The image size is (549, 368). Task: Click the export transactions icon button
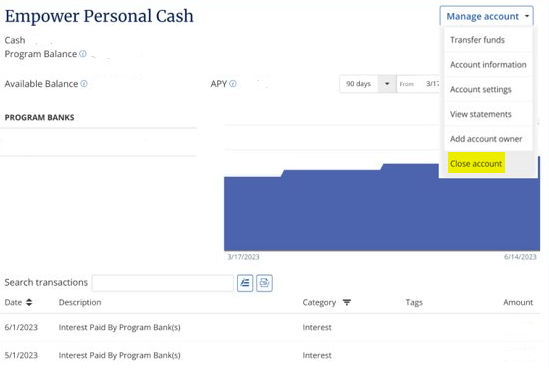point(264,283)
